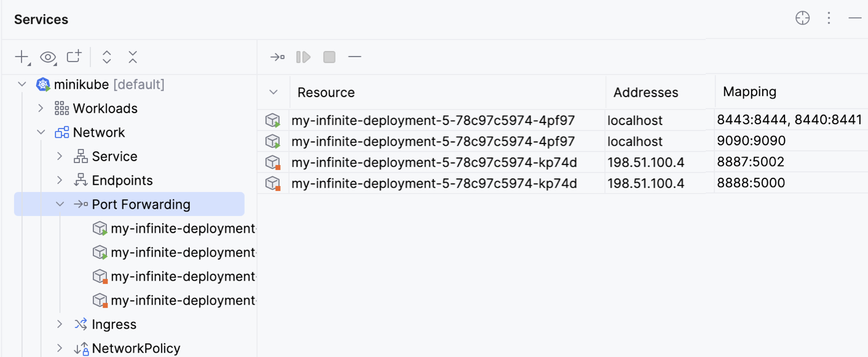Select the Endpoints tree node
Screen dimensions: 868x357
[122, 180]
